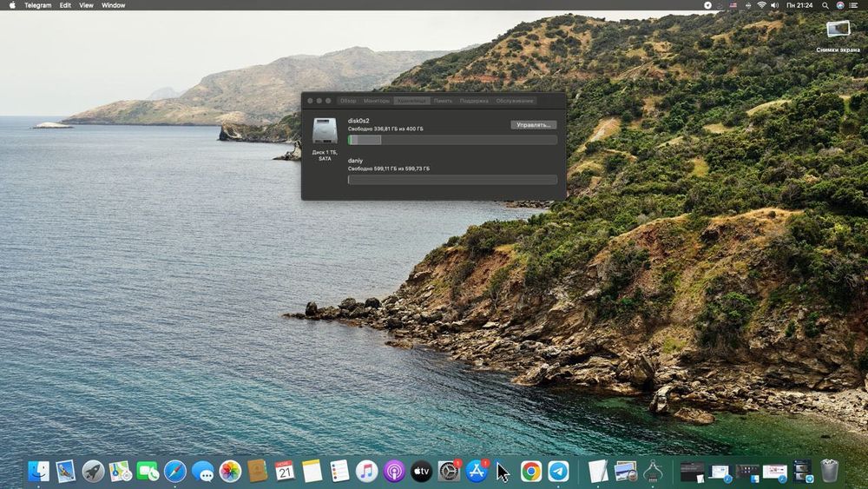Viewport: 868px width, 489px height.
Task: Select the Хранилище tab
Action: click(411, 101)
